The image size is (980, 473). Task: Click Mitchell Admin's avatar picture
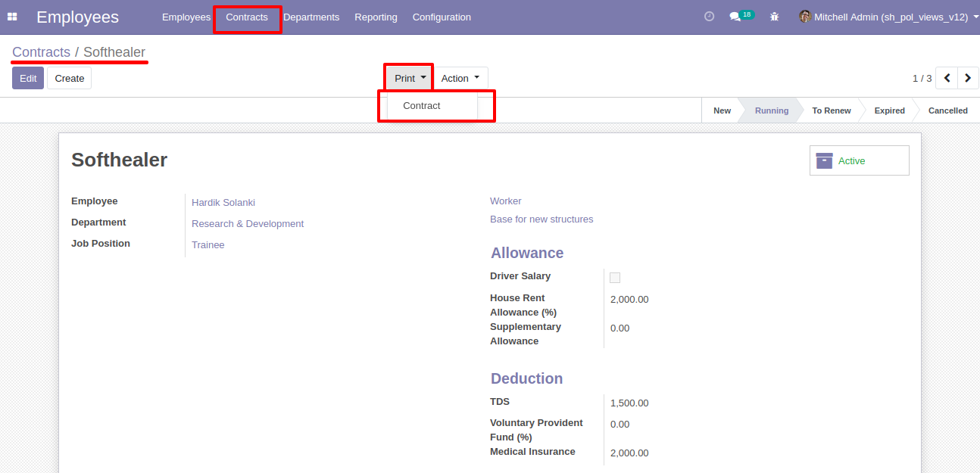pos(805,17)
